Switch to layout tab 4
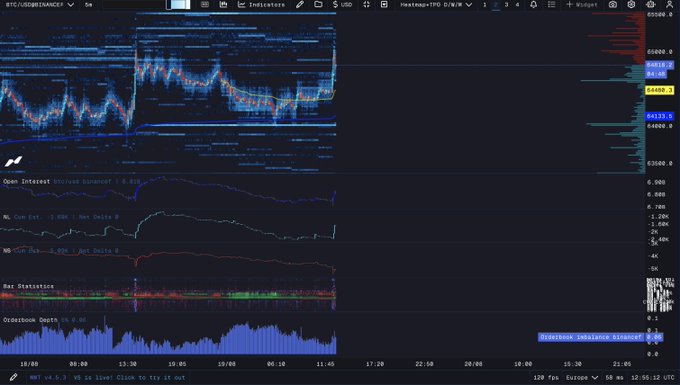 [x=517, y=4]
